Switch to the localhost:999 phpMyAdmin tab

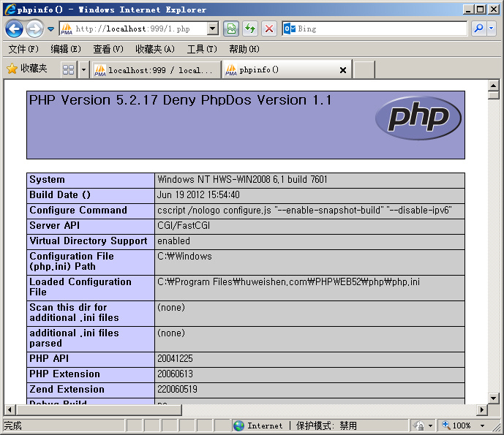click(155, 70)
